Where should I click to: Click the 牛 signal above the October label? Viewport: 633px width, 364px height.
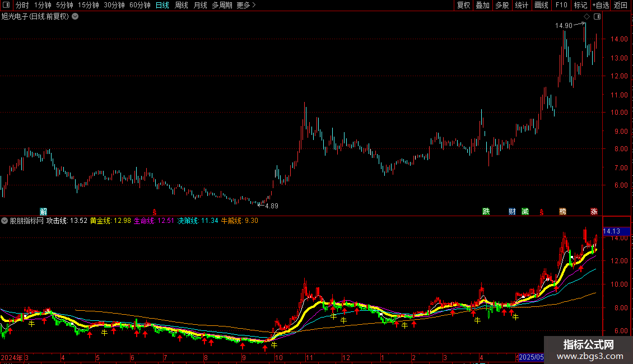[x=274, y=345]
